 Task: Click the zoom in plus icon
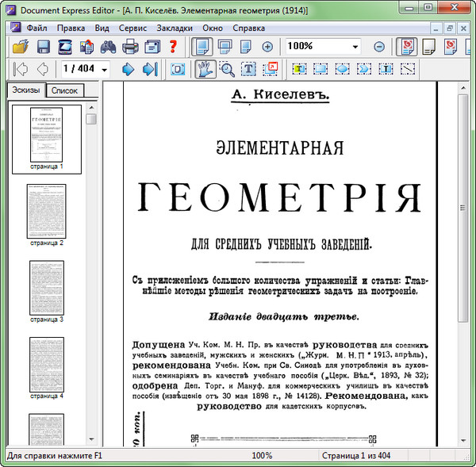[x=267, y=47]
